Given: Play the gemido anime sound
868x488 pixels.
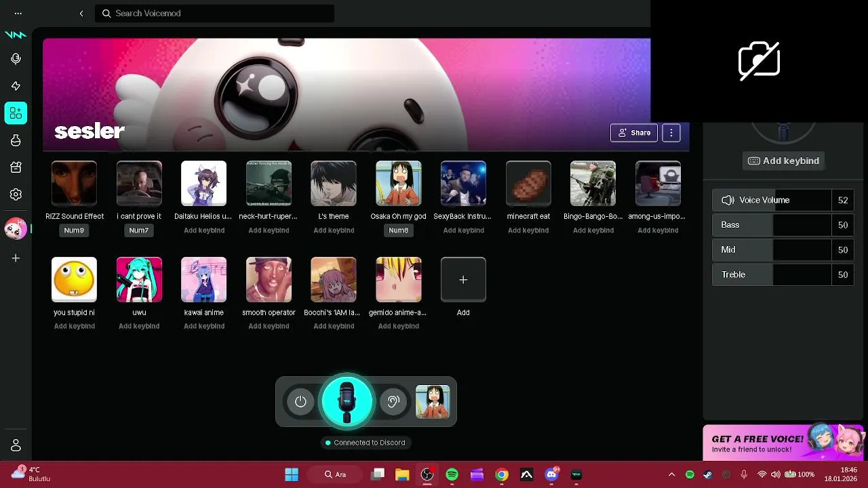Looking at the screenshot, I should [x=399, y=279].
